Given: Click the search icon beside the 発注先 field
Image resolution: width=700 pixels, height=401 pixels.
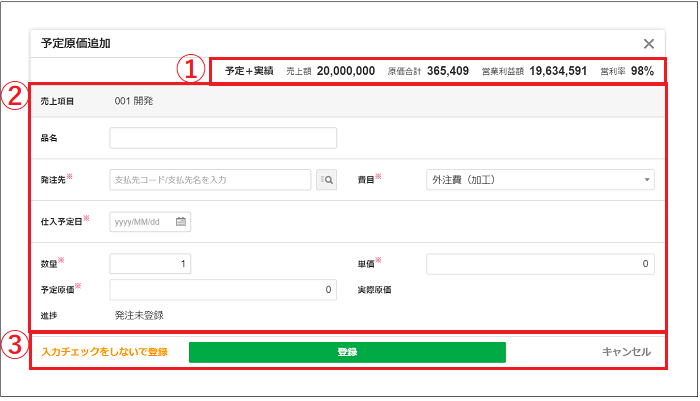Looking at the screenshot, I should coord(326,180).
